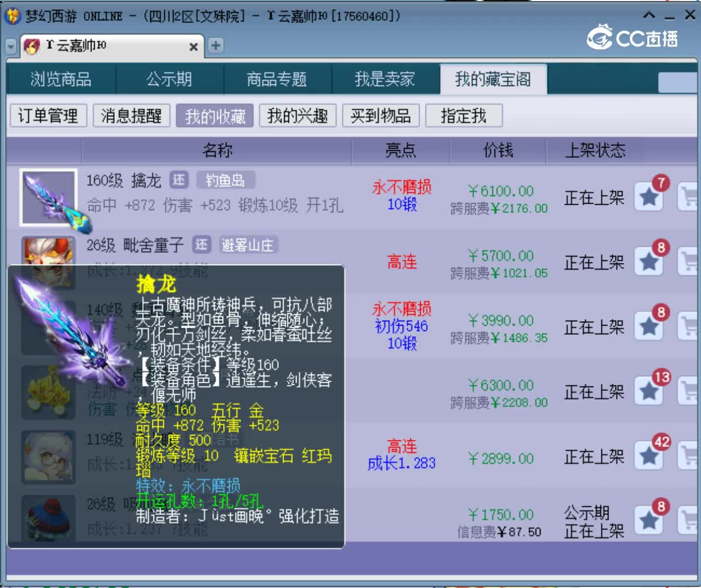Click the 跨服费¥2176.00 text

(x=499, y=209)
